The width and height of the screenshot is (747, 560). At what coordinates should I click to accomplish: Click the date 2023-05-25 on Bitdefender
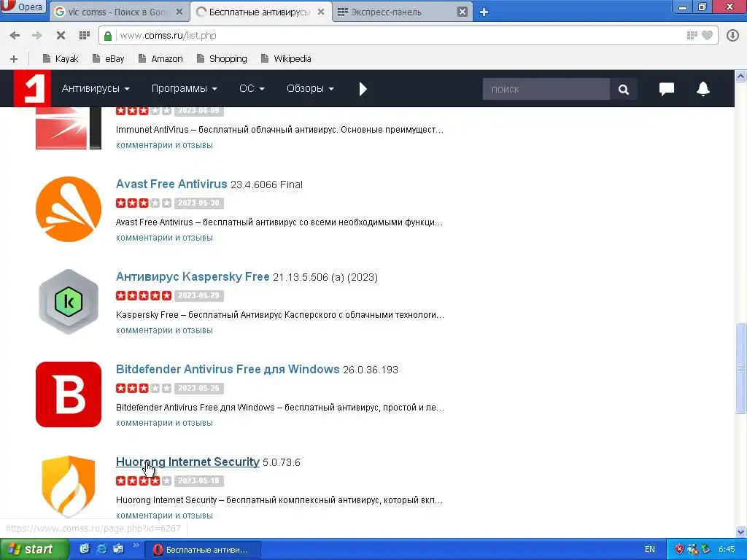click(198, 388)
